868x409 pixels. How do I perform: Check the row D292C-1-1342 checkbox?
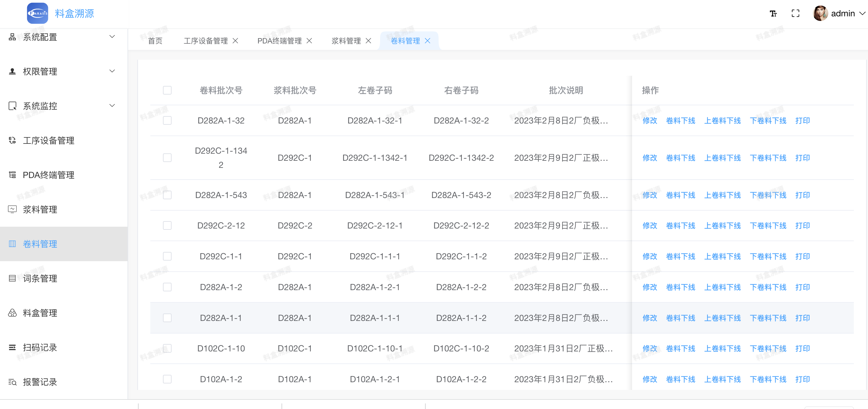pos(167,158)
